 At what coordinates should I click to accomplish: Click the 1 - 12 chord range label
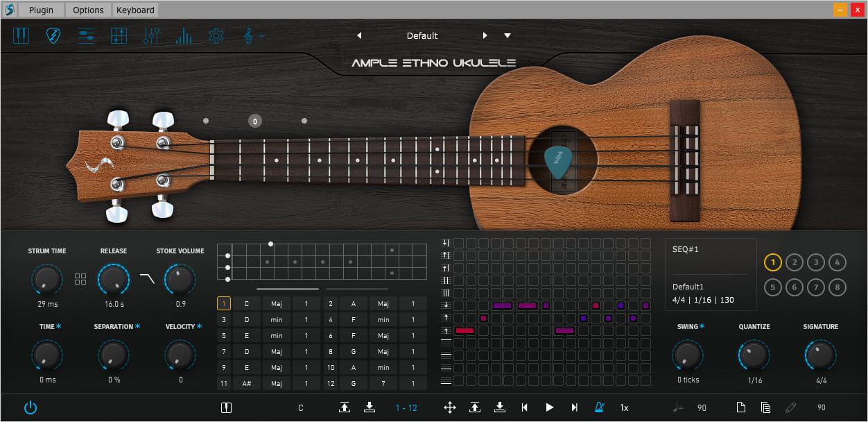pyautogui.click(x=406, y=408)
